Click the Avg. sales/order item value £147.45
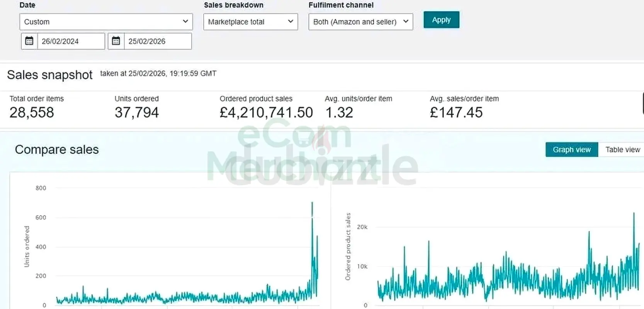Image resolution: width=644 pixels, height=309 pixels. 456,113
